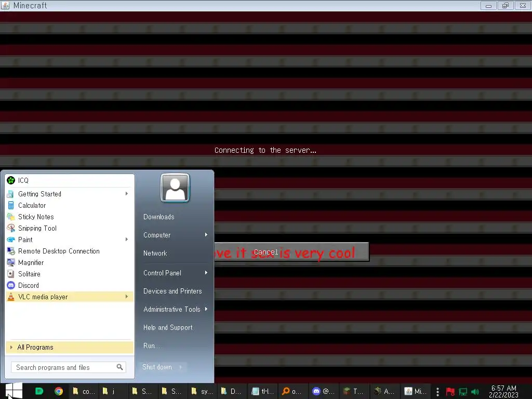This screenshot has width=532, height=399.
Task: Click the Shut down button
Action: [157, 367]
